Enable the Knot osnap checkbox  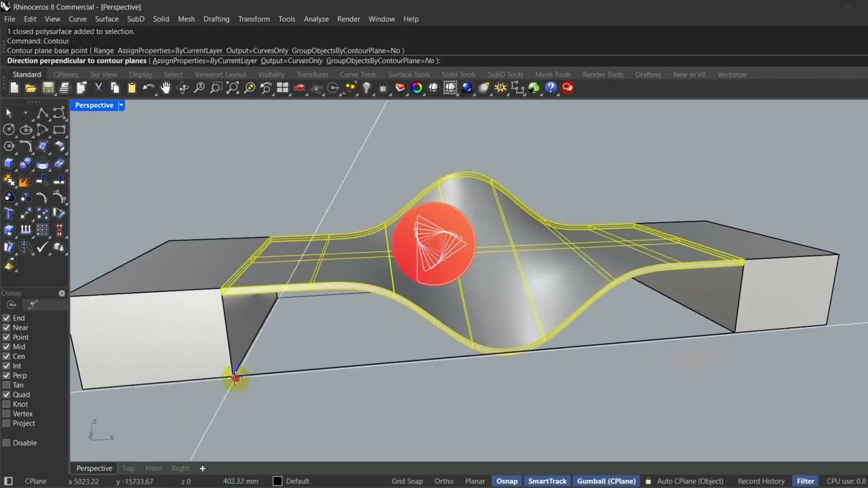7,404
